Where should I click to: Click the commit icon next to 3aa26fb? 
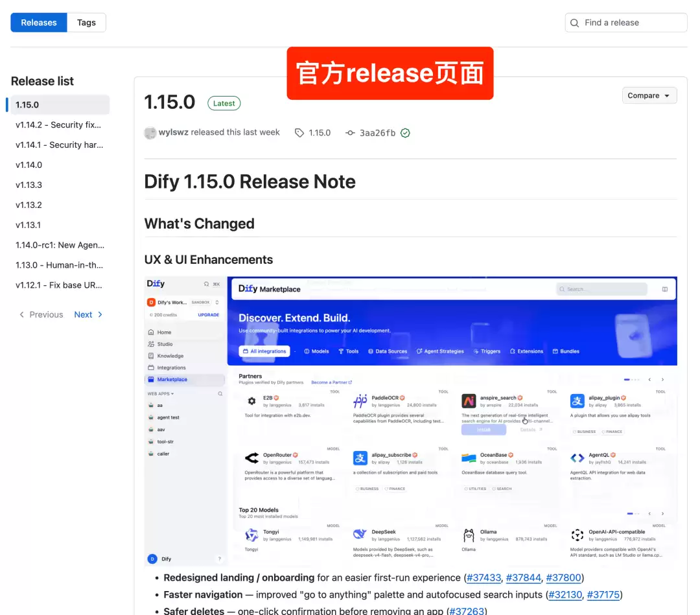point(350,133)
